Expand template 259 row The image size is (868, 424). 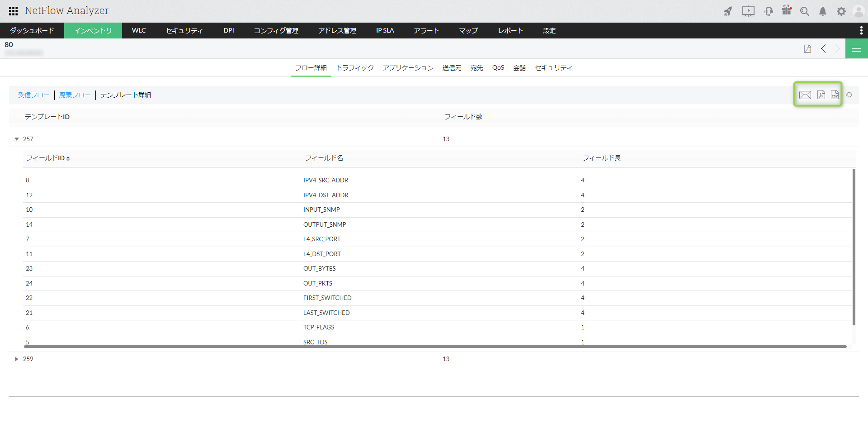click(17, 359)
